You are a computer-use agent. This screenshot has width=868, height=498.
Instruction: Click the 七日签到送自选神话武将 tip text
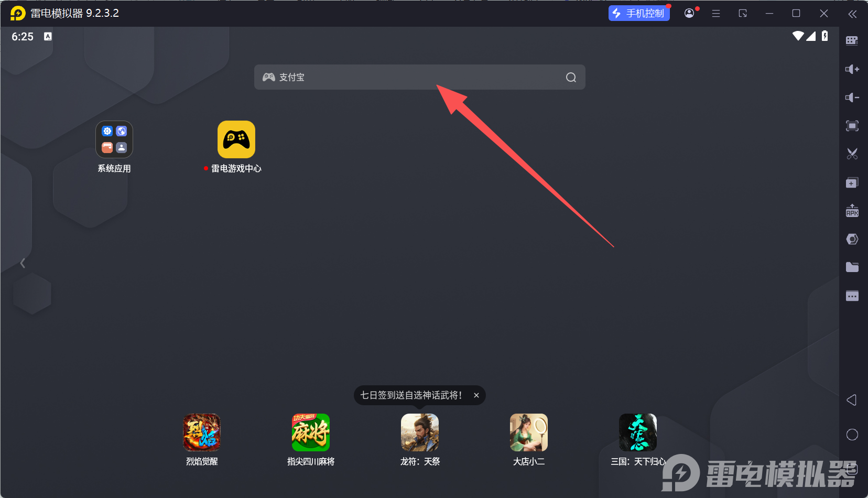(x=411, y=395)
